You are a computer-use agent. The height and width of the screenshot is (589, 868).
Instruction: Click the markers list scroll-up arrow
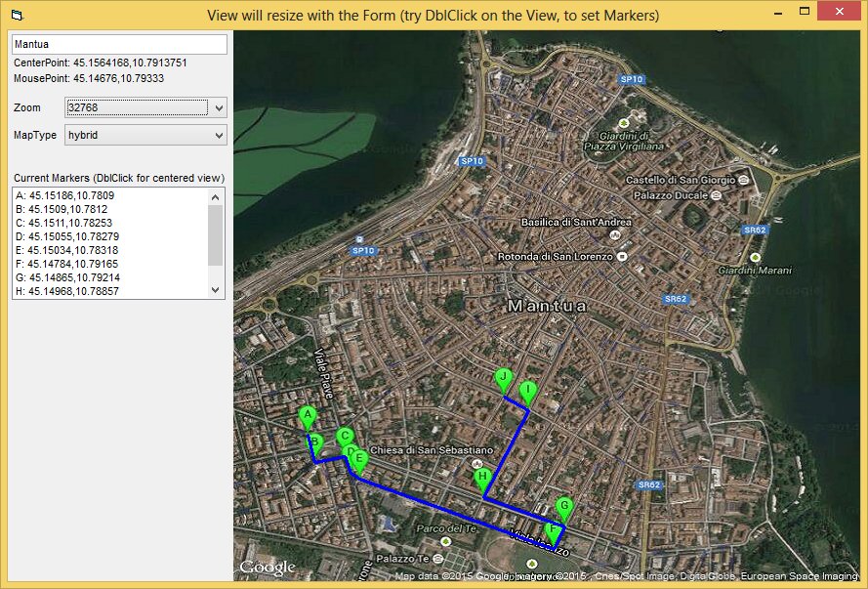pyautogui.click(x=216, y=196)
